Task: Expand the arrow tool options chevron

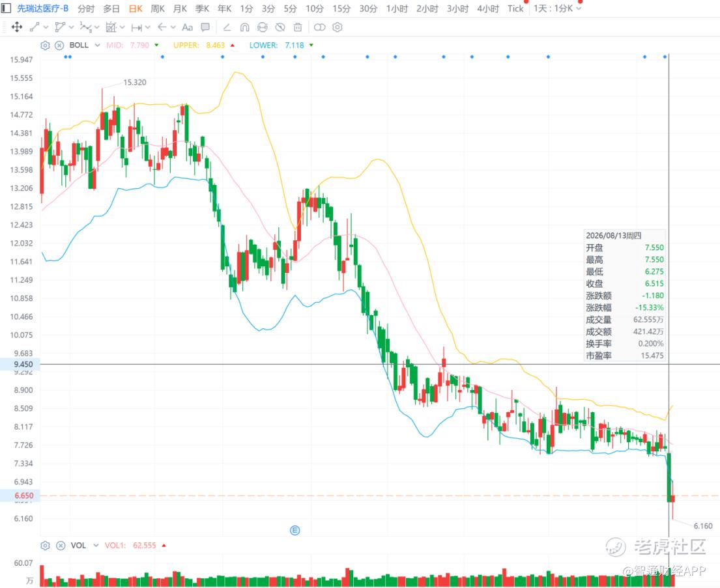Action: click(173, 27)
